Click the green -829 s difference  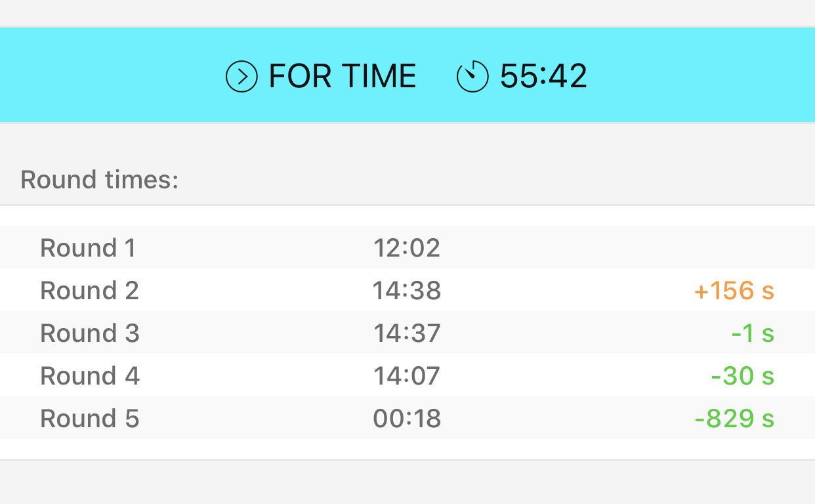point(734,419)
